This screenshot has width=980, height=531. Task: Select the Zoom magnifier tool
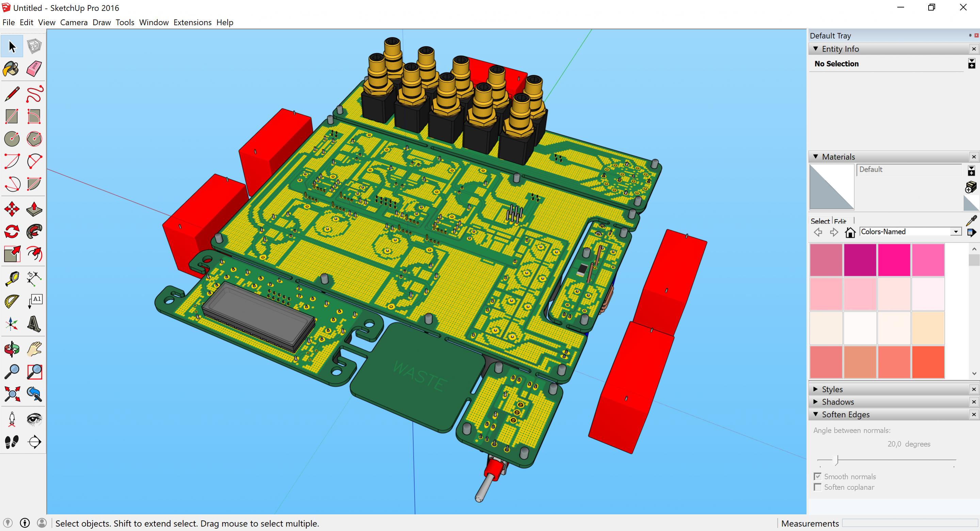[12, 372]
